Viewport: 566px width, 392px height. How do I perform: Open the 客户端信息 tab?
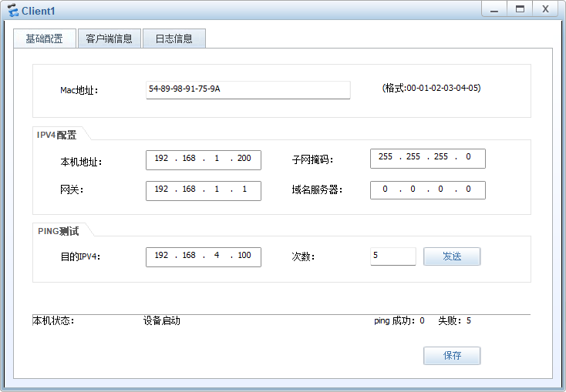coord(109,39)
